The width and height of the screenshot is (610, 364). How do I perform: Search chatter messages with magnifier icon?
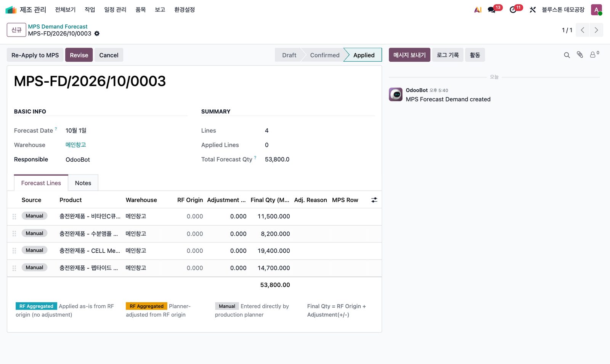coord(567,55)
